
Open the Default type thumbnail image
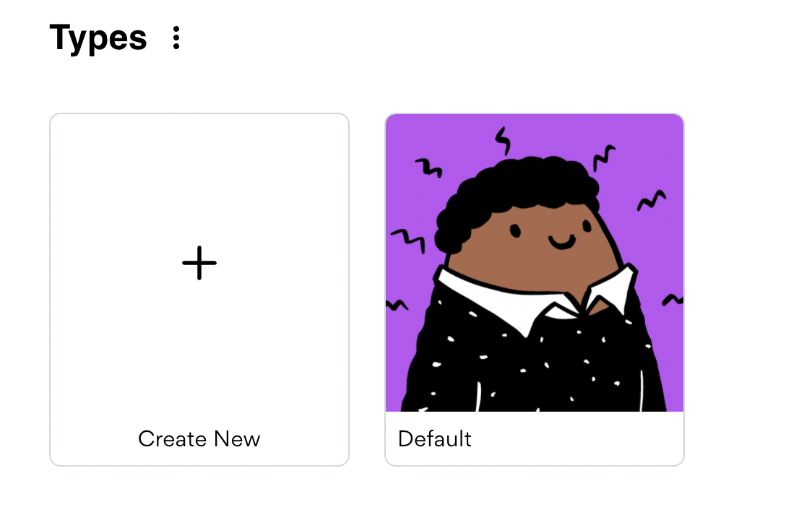pyautogui.click(x=535, y=263)
